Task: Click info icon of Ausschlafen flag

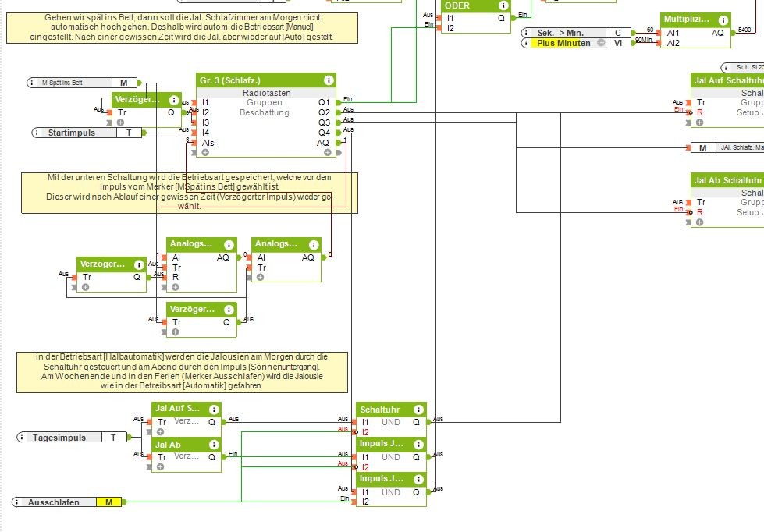Action: (17, 502)
